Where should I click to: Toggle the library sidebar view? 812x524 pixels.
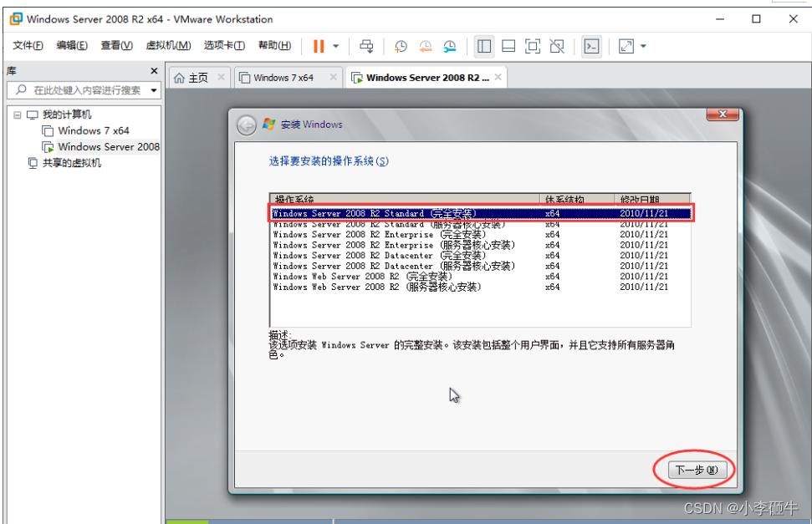[x=484, y=46]
